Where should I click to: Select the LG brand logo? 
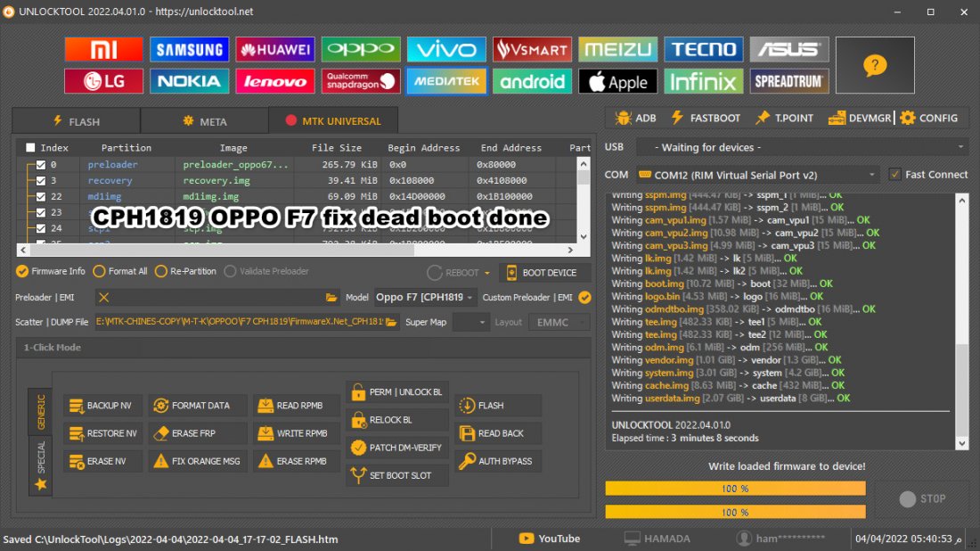click(x=103, y=81)
